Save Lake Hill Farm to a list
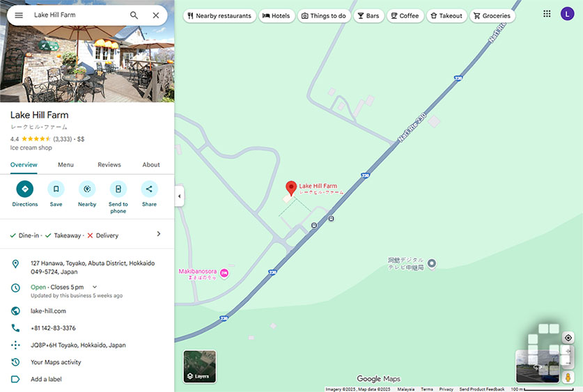Viewport: 583px width, 392px height. (56, 189)
